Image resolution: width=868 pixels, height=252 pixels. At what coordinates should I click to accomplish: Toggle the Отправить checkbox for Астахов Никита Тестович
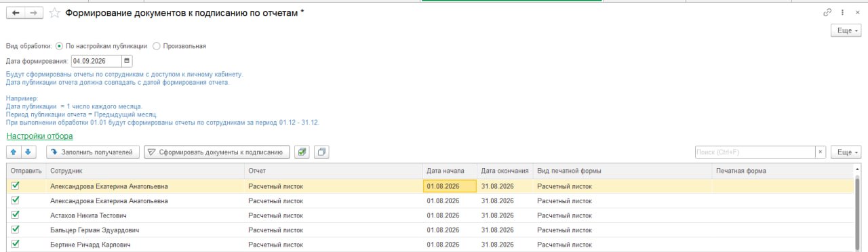tap(16, 215)
